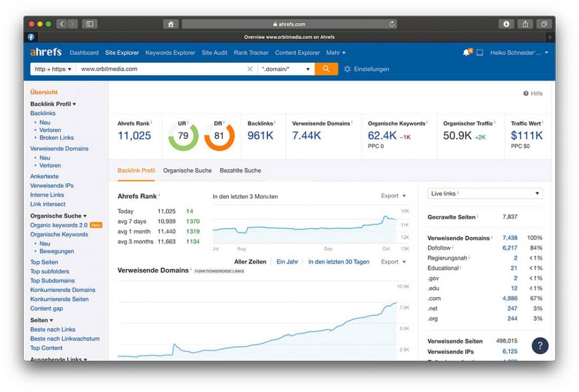The height and width of the screenshot is (392, 579).
Task: Click the Safari share icon
Action: 525,24
